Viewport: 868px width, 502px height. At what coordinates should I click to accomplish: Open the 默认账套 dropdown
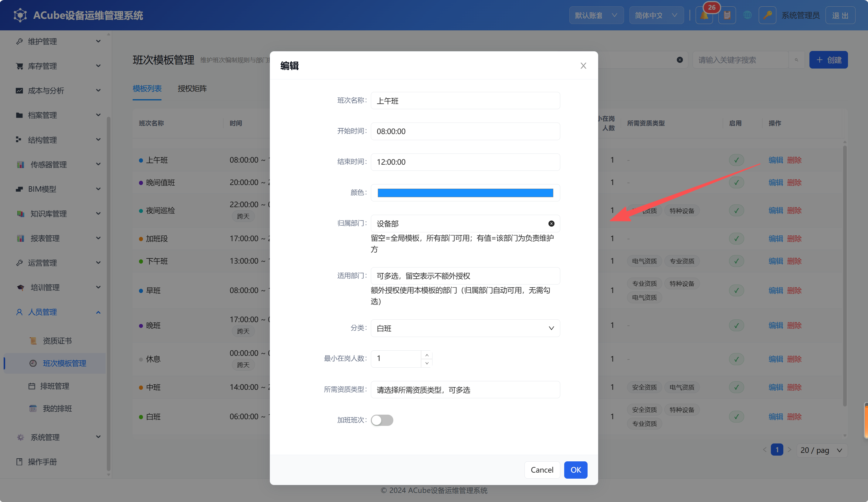point(596,15)
